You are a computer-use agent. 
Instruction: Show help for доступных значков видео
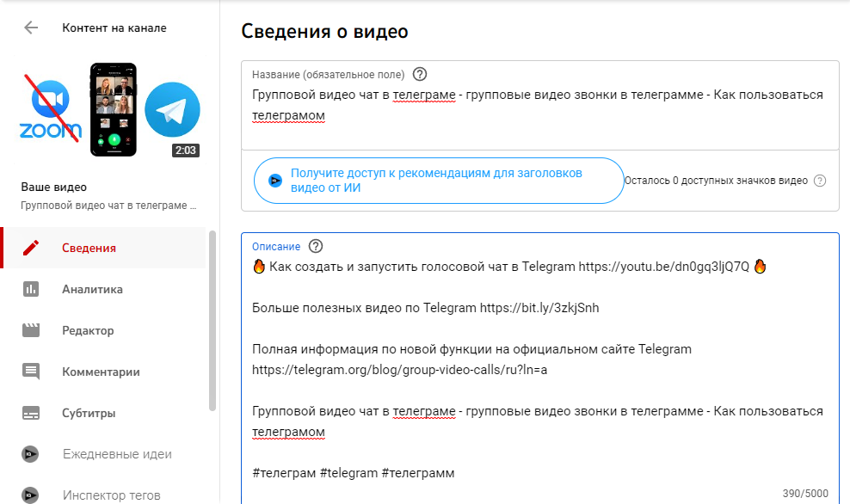point(820,181)
